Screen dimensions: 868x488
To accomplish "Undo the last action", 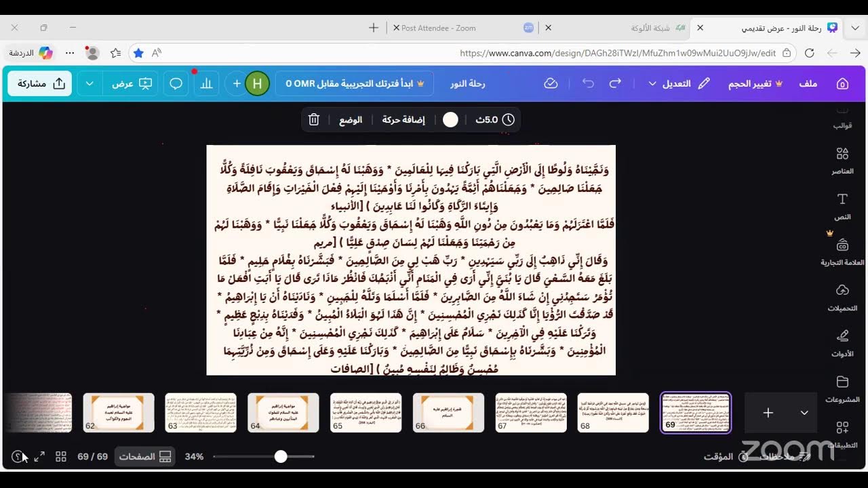I will (588, 83).
